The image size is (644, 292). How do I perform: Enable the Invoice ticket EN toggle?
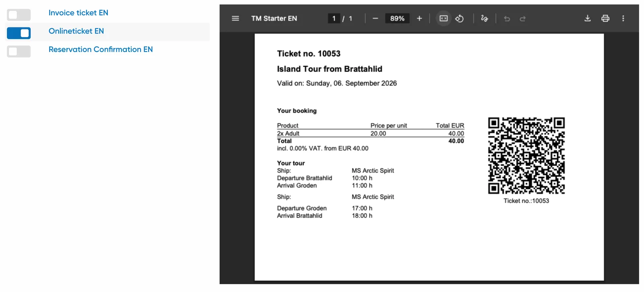click(19, 15)
